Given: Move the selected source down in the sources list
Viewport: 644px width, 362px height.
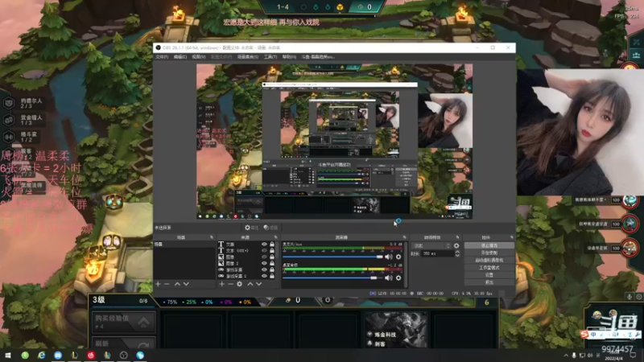Looking at the screenshot, I should coord(258,284).
